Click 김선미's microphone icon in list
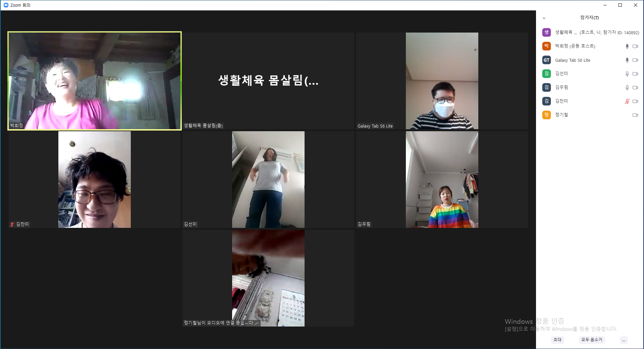Image resolution: width=644 pixels, height=349 pixels. click(627, 74)
